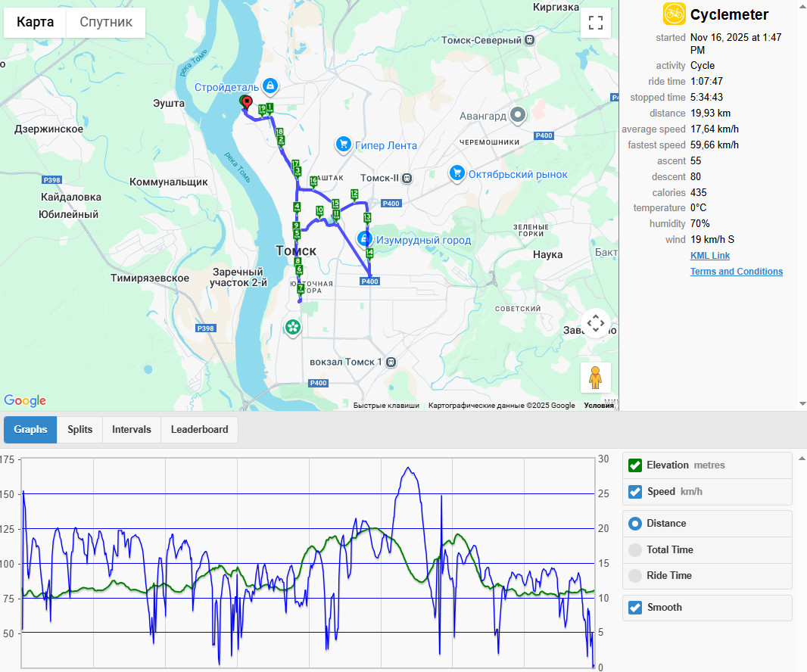This screenshot has width=807, height=672.
Task: Click the Октябрьский рынок cart marker
Action: 456,173
